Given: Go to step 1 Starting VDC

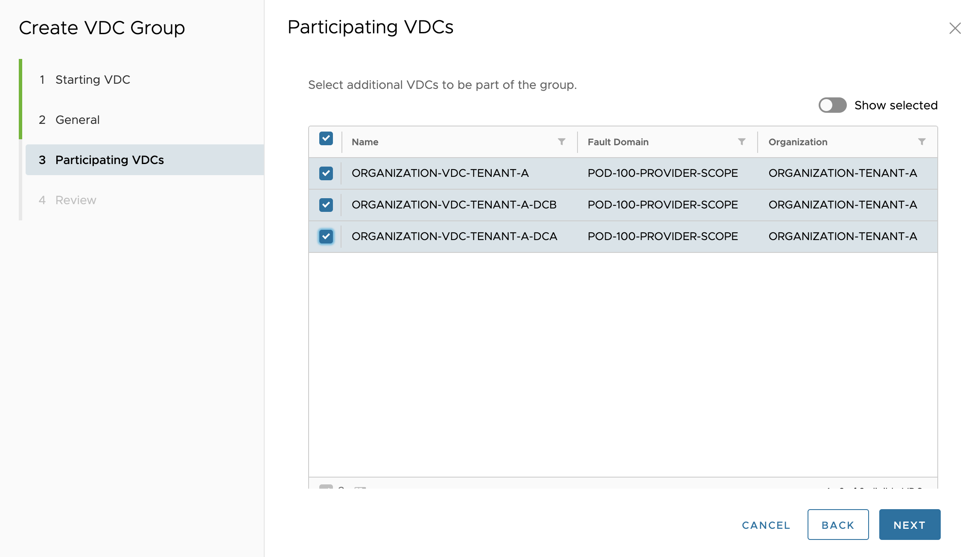Looking at the screenshot, I should (x=93, y=80).
